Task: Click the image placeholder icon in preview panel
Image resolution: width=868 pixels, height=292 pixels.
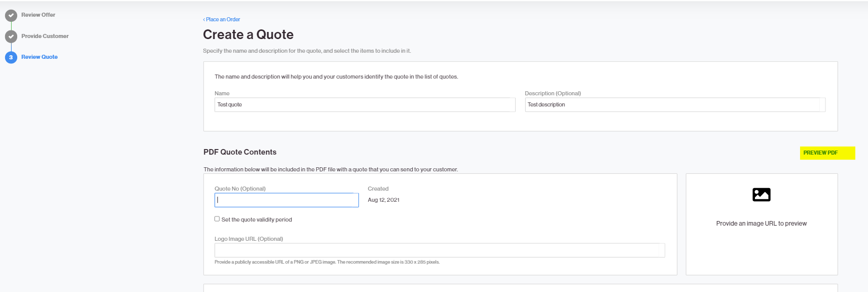Action: (x=762, y=195)
